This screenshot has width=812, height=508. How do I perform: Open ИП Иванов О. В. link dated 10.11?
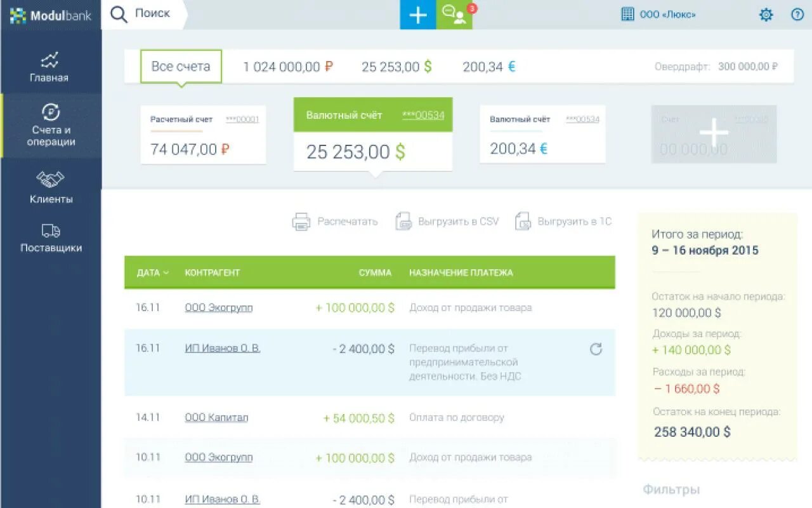223,500
